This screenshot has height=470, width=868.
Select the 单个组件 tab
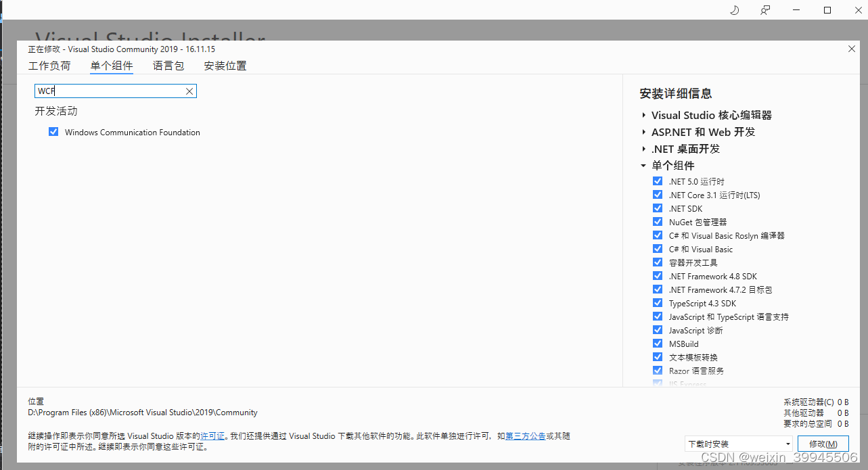(x=112, y=66)
